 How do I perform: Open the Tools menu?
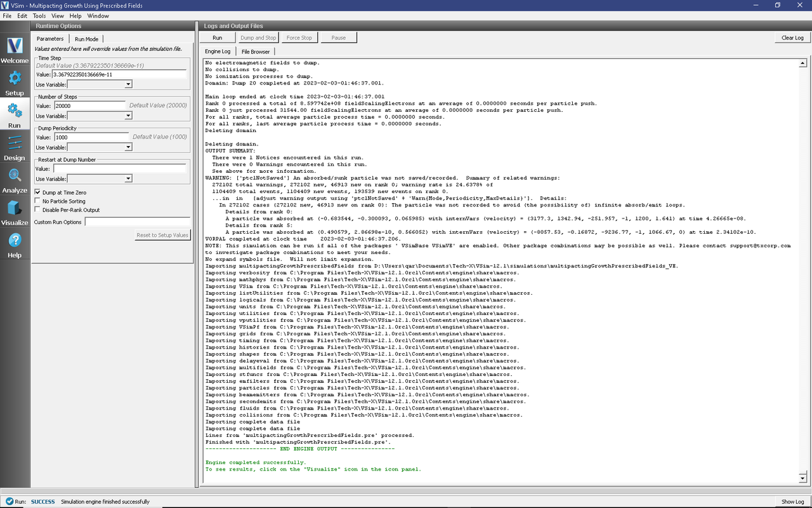(x=39, y=15)
